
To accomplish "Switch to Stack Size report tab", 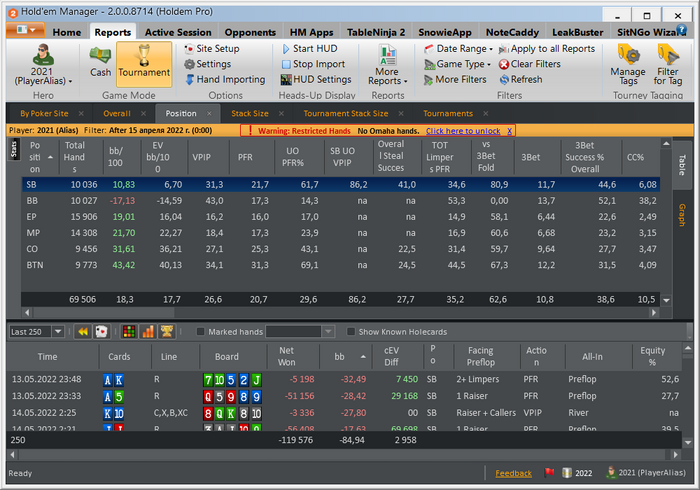I will pos(250,113).
